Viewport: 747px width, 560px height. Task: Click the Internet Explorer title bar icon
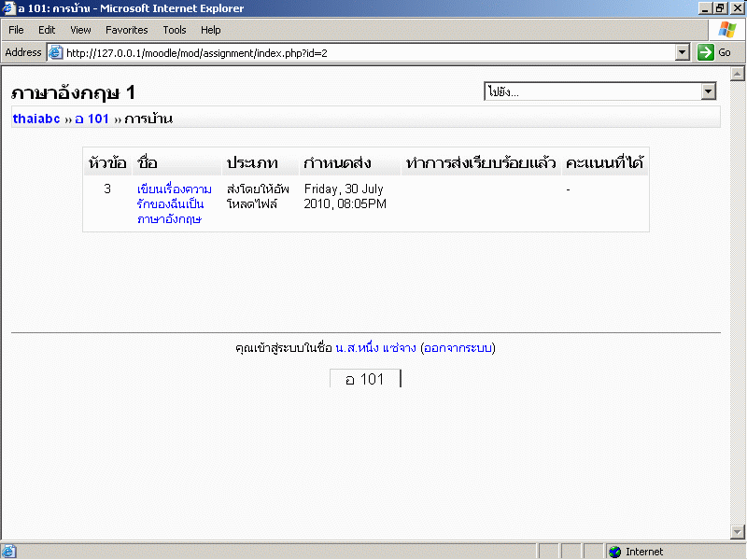tap(8, 8)
